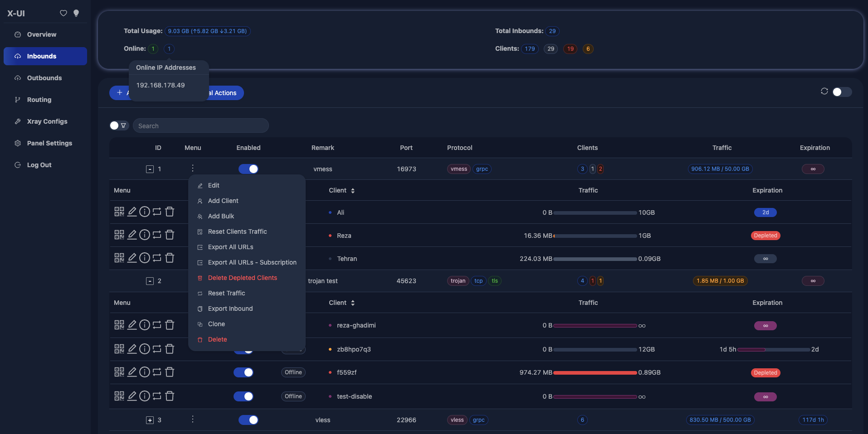Screen dimensions: 868x434
Task: Open the menu for inbound 3
Action: coord(193,420)
